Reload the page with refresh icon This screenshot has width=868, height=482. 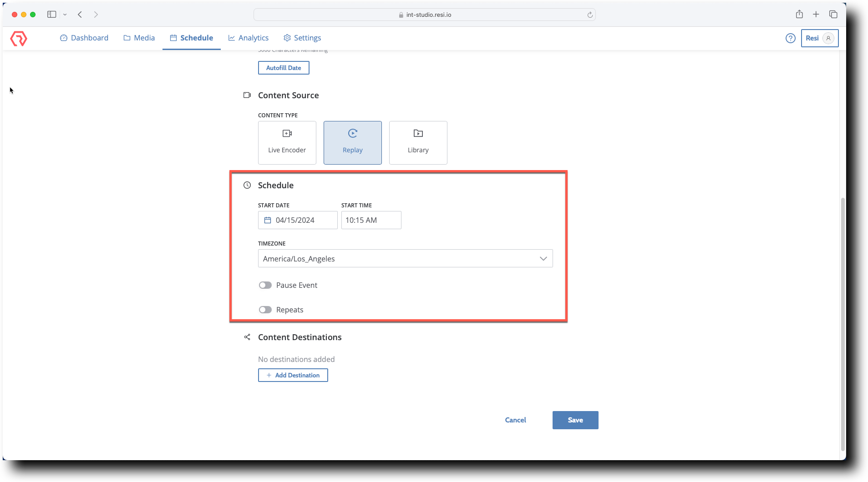pyautogui.click(x=590, y=15)
